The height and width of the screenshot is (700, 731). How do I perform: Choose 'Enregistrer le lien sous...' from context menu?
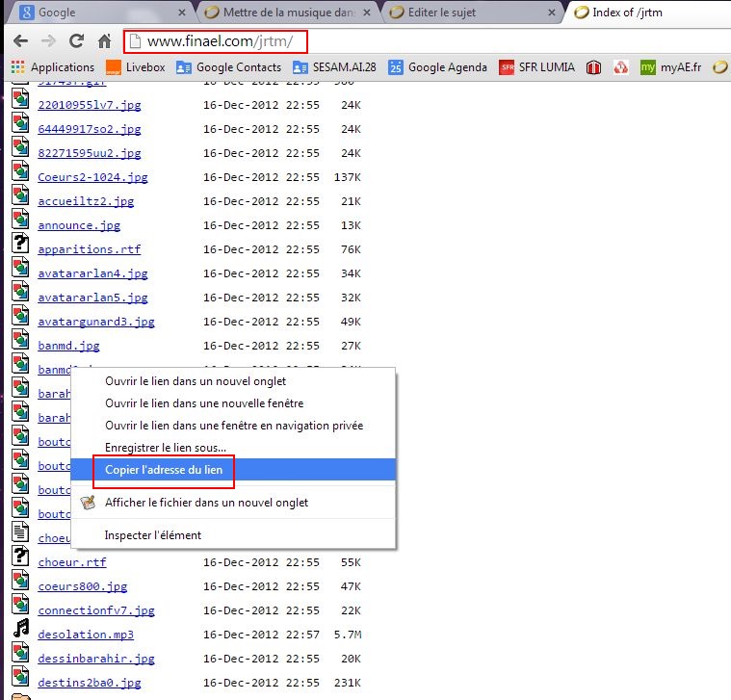(x=165, y=448)
